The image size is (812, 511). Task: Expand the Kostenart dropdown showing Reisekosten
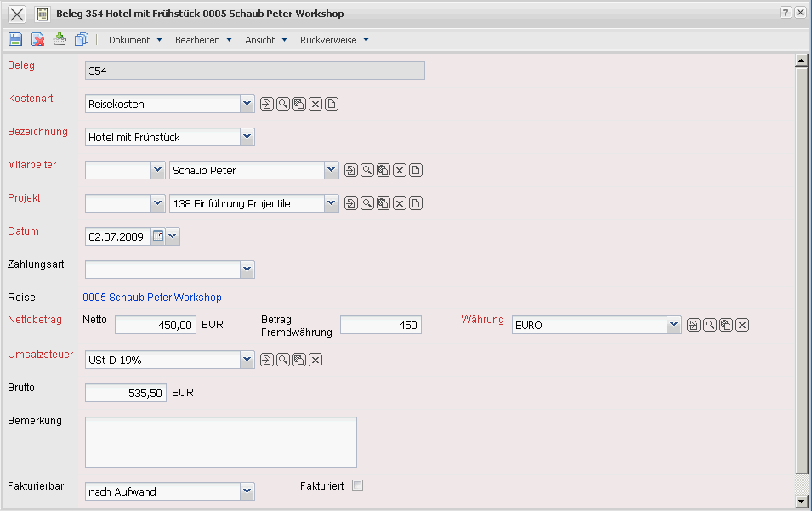point(247,104)
